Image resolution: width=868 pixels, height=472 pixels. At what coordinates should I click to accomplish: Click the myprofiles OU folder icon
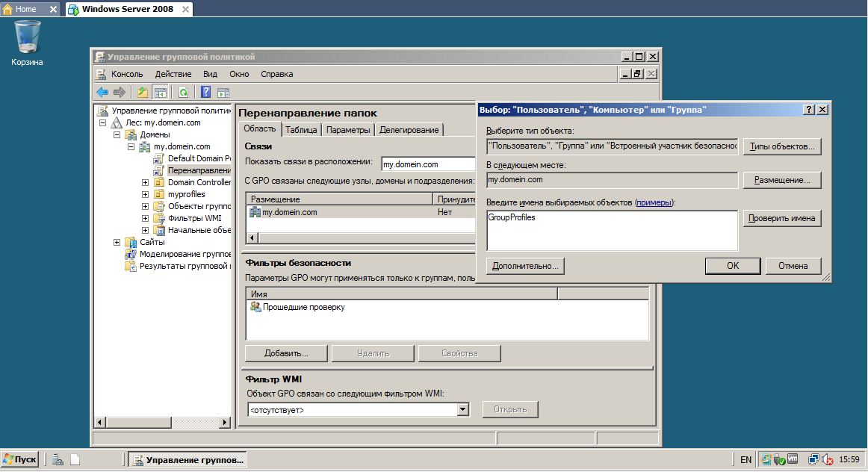point(159,194)
